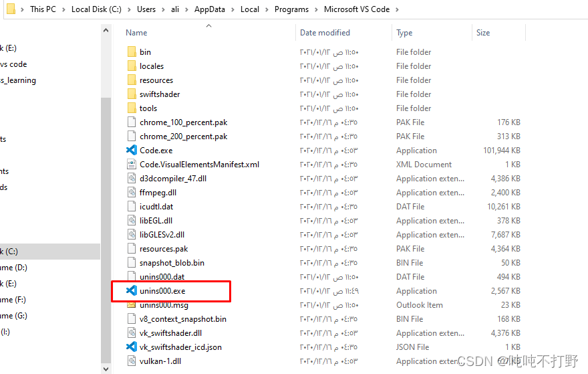
Task: Select the swiftshader folder icon
Action: click(132, 94)
